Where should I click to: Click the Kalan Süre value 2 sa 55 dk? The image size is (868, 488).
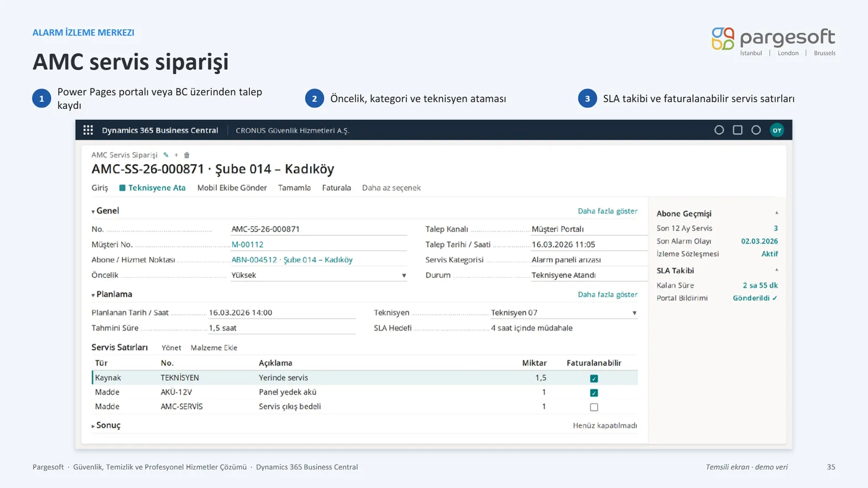(x=760, y=286)
